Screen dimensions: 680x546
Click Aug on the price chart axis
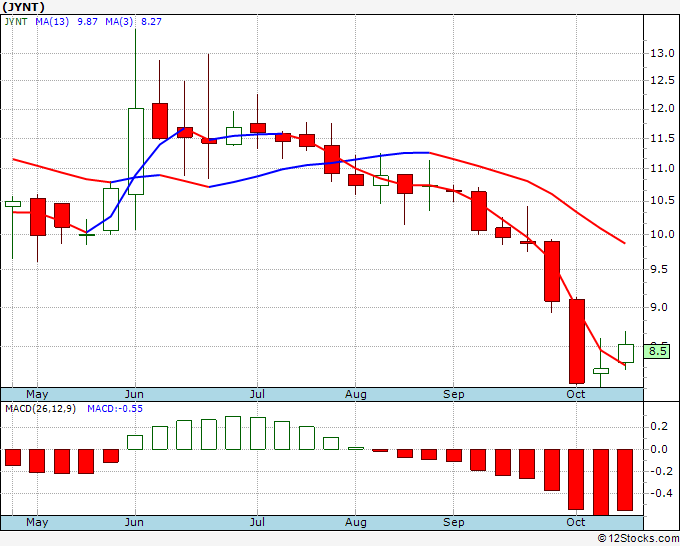[356, 394]
